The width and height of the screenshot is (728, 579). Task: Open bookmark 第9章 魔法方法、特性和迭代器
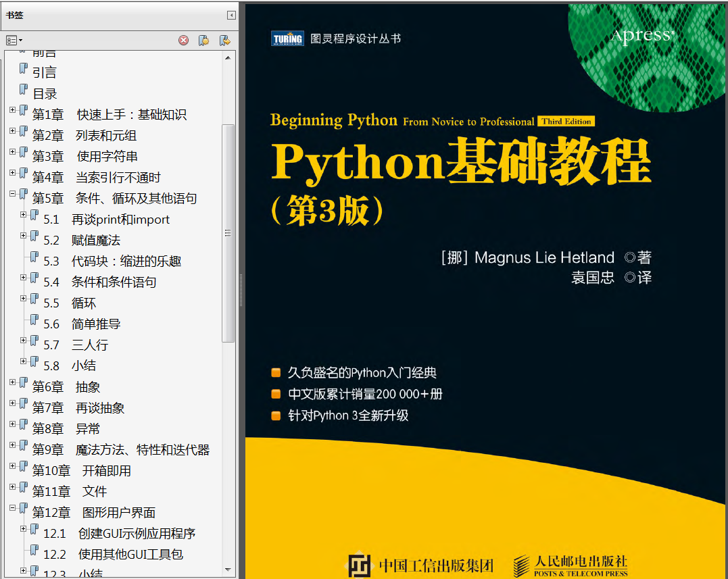click(121, 449)
